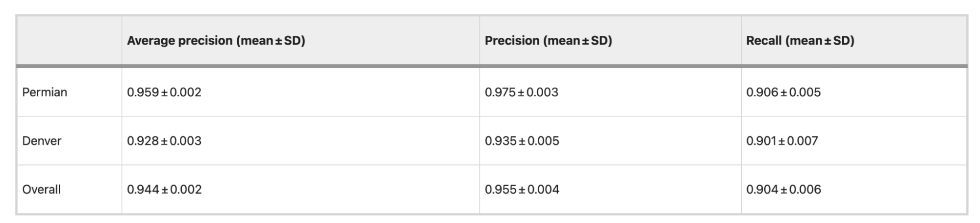980x223 pixels.
Task: Click the Average precision column header
Action: tap(216, 41)
